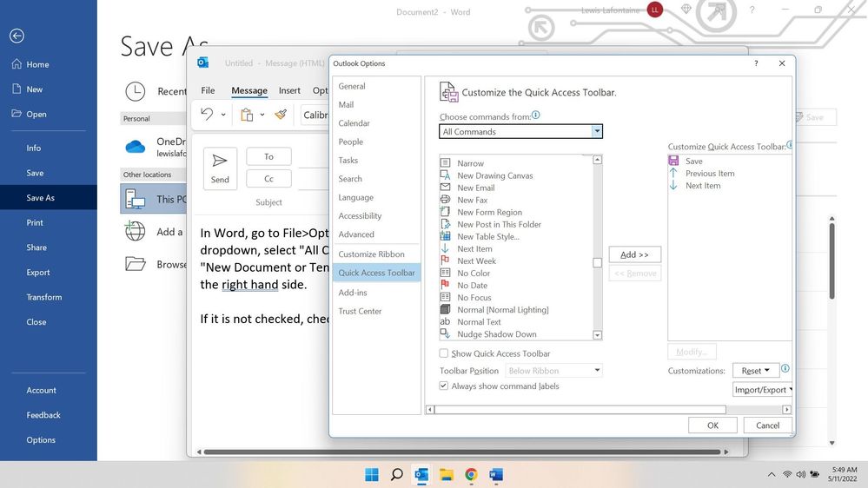Select No Color command
Image resolution: width=868 pixels, height=488 pixels.
[x=474, y=273]
